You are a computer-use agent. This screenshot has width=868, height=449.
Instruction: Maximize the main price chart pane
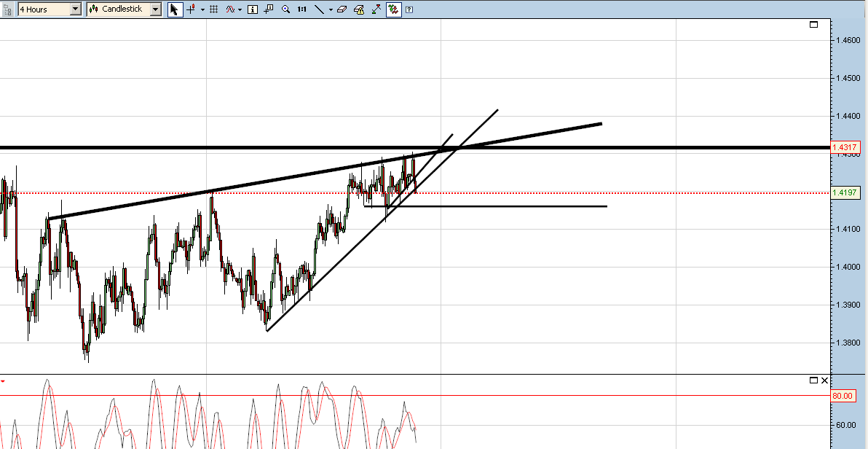point(814,24)
